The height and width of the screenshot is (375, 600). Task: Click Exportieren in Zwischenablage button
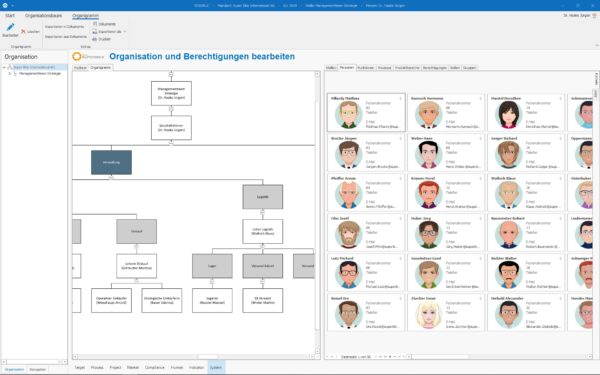point(65,26)
